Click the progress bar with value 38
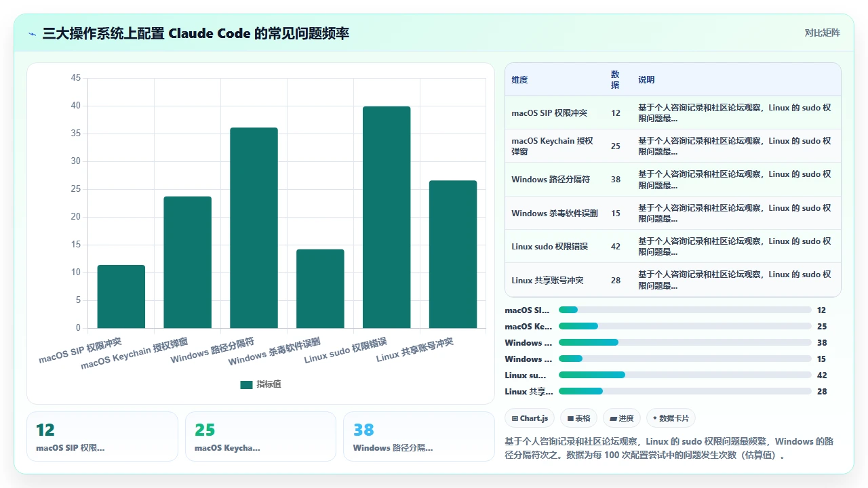This screenshot has width=868, height=488. click(685, 342)
